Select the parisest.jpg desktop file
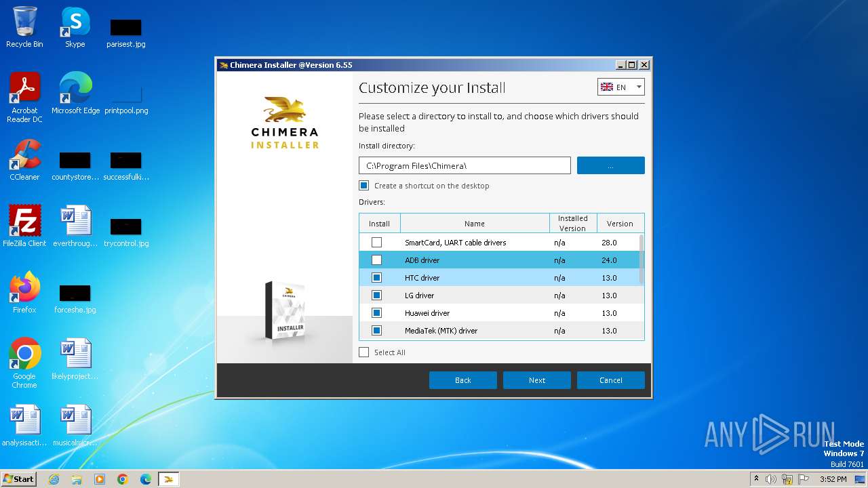 pos(126,33)
